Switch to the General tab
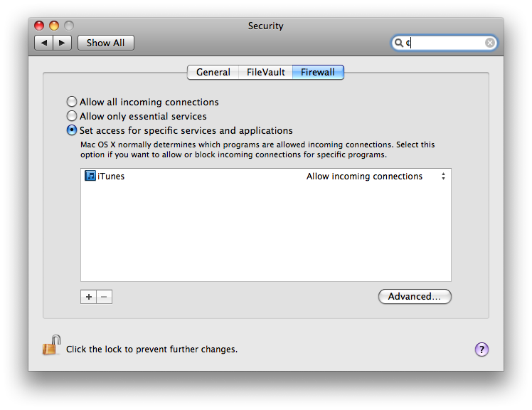 tap(213, 73)
